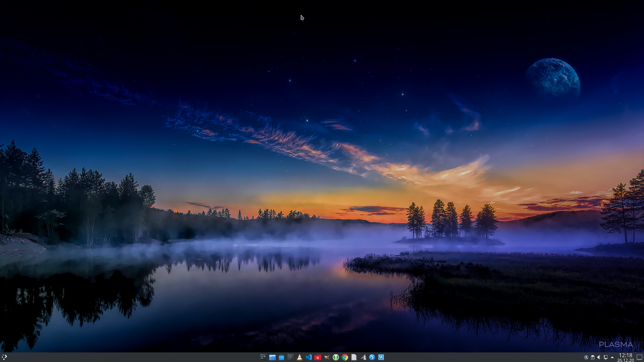Launch Visual Studio Code

click(x=308, y=357)
